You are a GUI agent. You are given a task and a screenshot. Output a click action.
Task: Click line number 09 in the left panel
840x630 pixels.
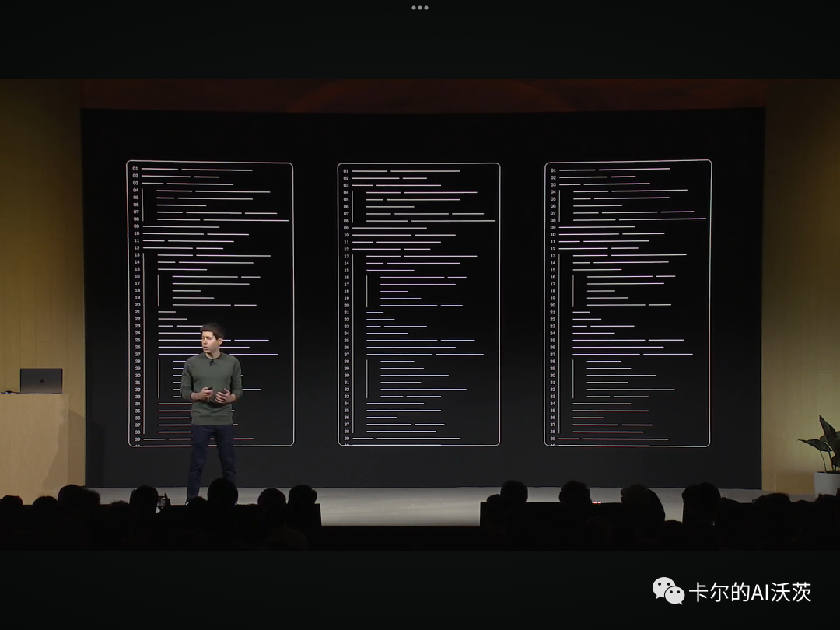[x=136, y=226]
